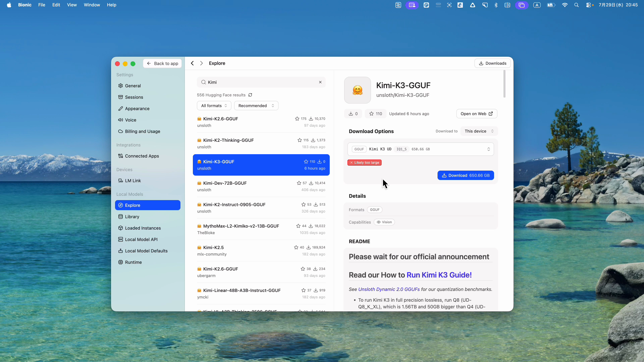Open the Window menu
This screenshot has height=362, width=644.
[92, 5]
